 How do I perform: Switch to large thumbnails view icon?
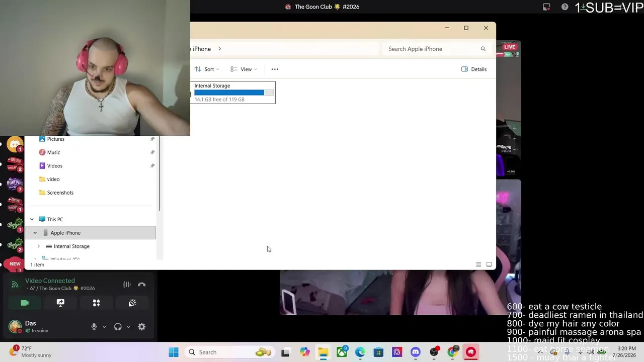pyautogui.click(x=489, y=264)
